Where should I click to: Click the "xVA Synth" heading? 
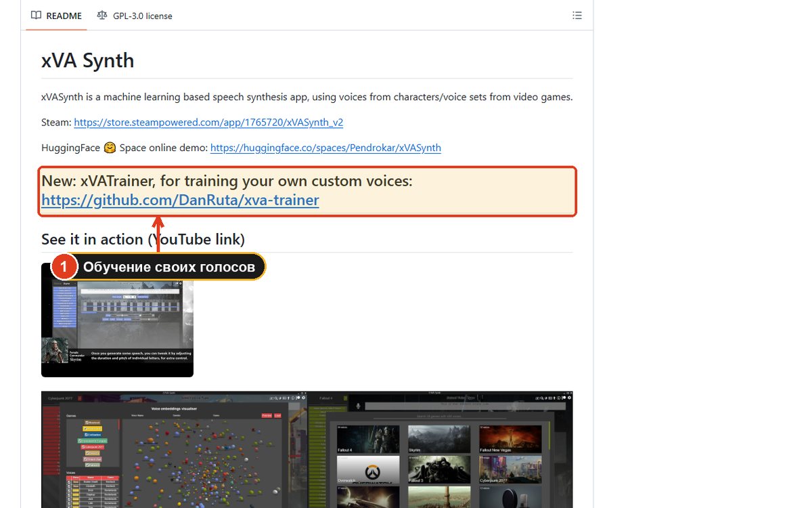pos(88,61)
